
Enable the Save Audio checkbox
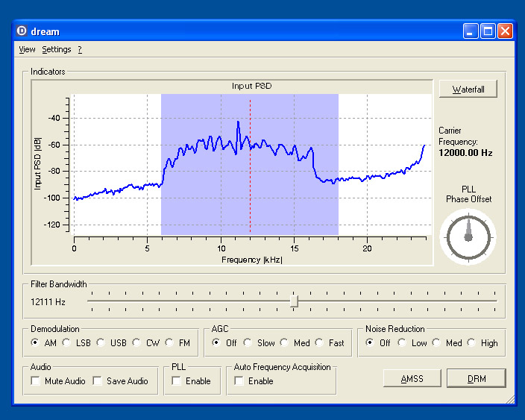click(x=98, y=381)
